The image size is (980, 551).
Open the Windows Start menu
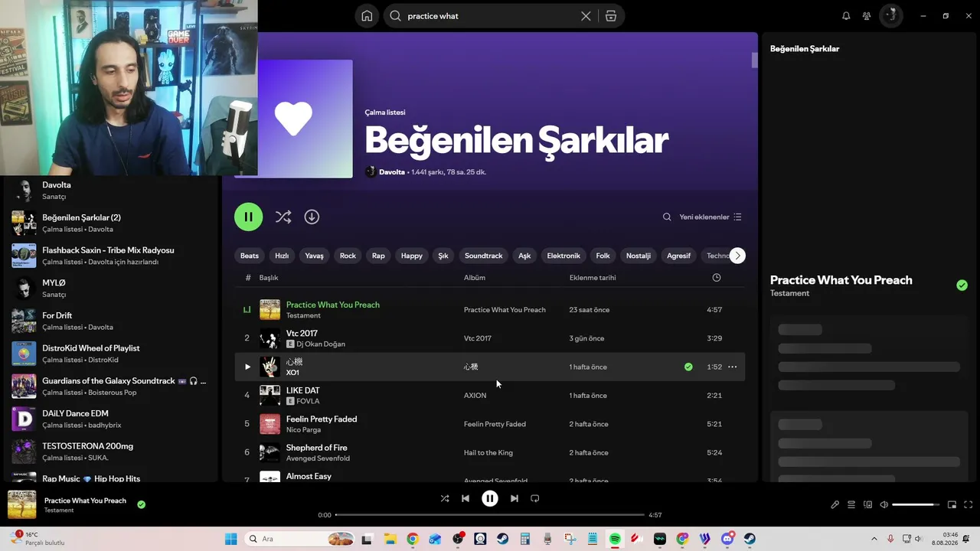230,539
